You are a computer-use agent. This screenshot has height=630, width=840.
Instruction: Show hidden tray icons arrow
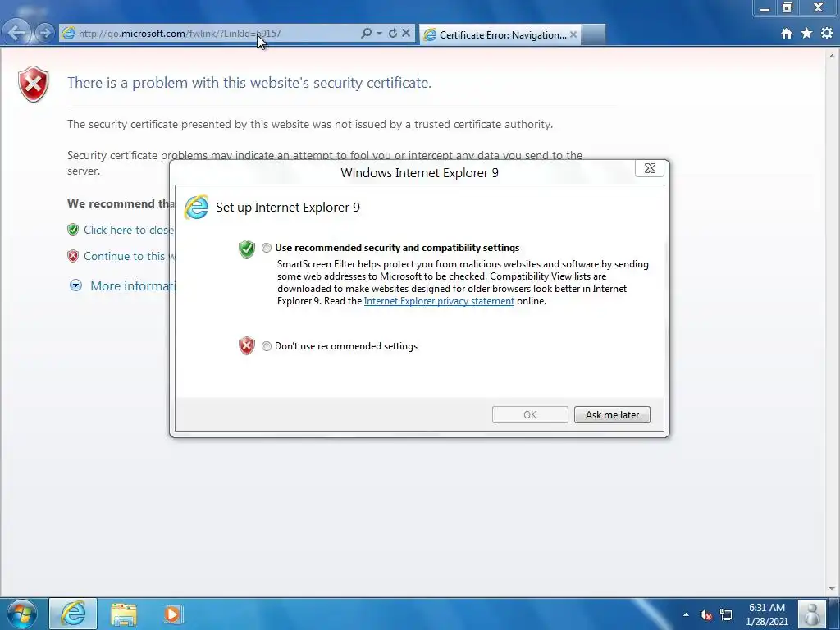pos(686,614)
